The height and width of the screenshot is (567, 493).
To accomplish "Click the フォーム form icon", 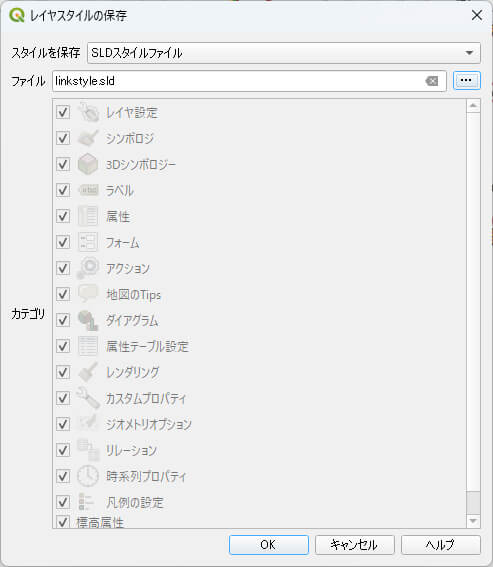I will pos(88,242).
